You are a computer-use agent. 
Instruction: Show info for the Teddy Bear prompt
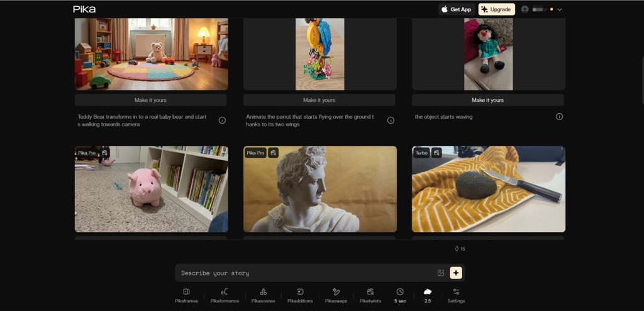[x=222, y=120]
